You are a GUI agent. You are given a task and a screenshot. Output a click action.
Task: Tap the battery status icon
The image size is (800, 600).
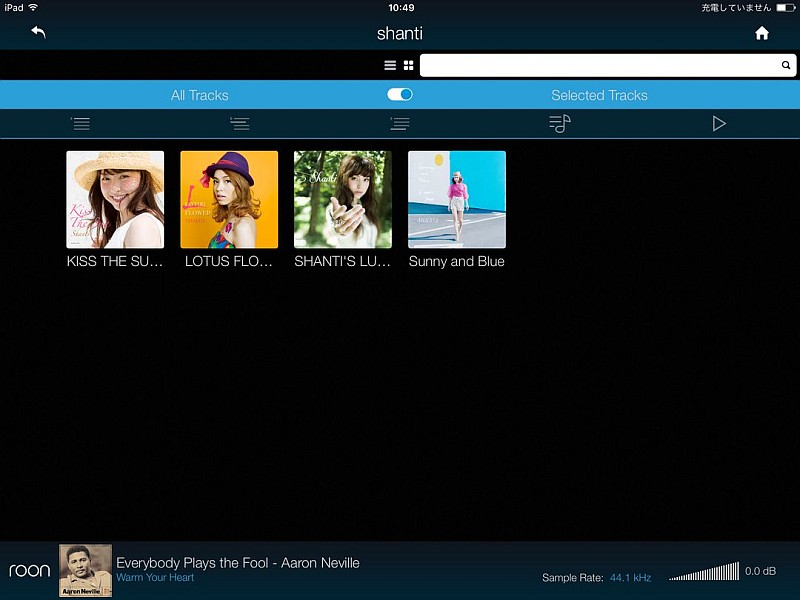[x=785, y=8]
